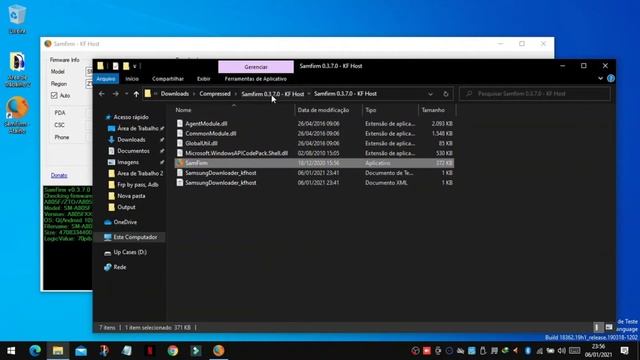Open the Netflix icon on the taskbar
Viewport: 640px width, 360px height.
click(150, 351)
